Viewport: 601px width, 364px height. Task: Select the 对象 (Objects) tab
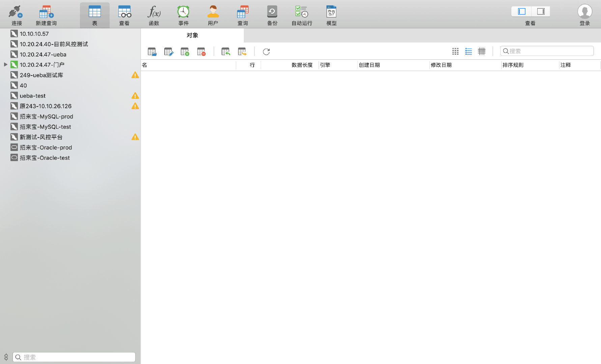(x=192, y=35)
